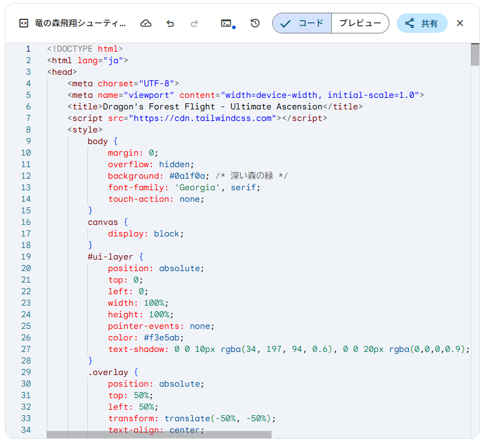
Task: Click the viewport meta content value
Action: click(320, 95)
